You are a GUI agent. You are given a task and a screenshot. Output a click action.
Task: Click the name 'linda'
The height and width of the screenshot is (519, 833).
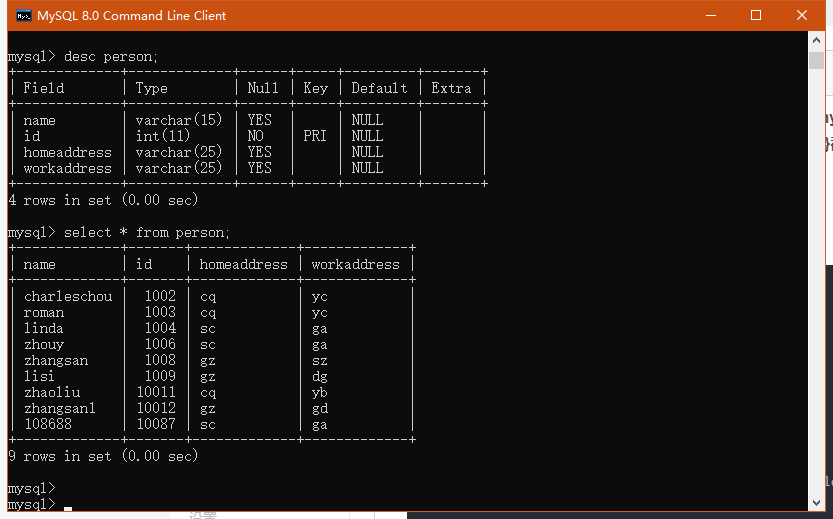click(x=44, y=328)
